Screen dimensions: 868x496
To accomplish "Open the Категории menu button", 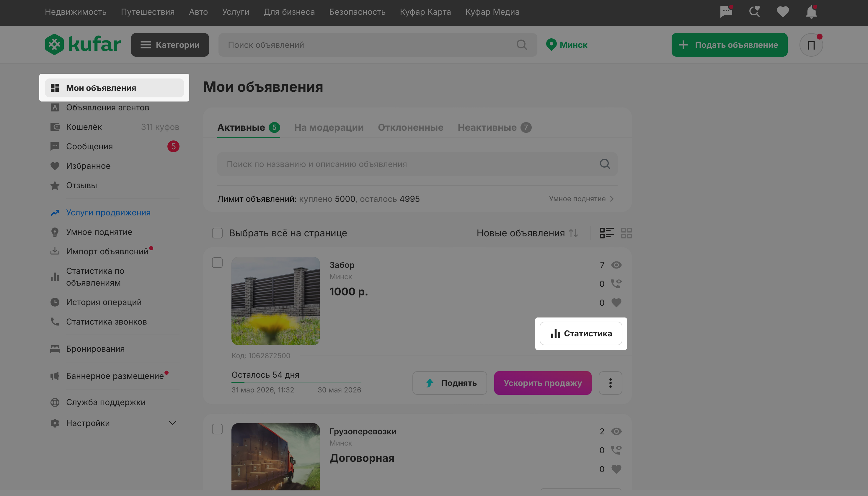I will [x=170, y=45].
